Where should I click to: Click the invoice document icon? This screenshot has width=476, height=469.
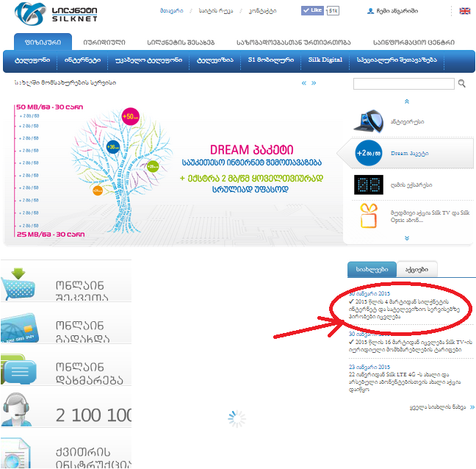tap(15, 453)
